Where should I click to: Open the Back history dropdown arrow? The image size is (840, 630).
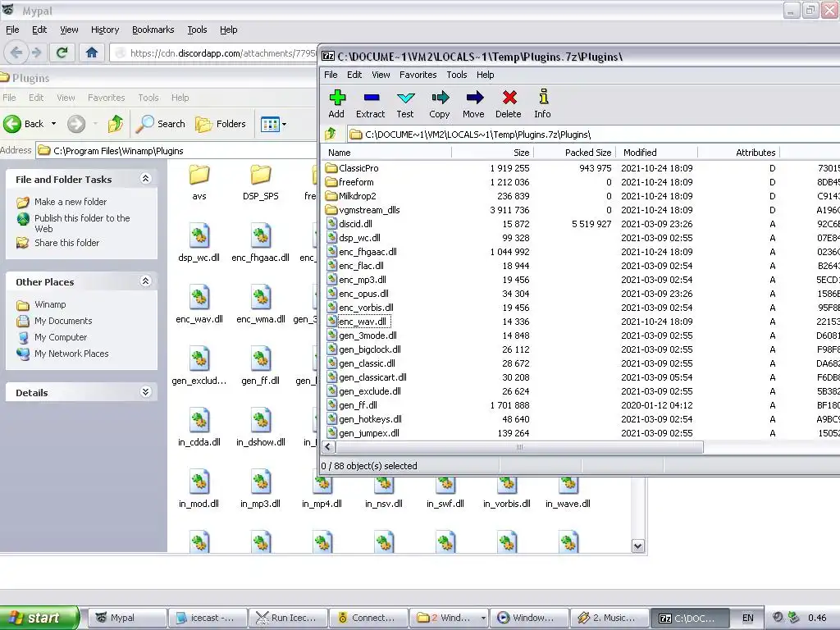tap(53, 124)
